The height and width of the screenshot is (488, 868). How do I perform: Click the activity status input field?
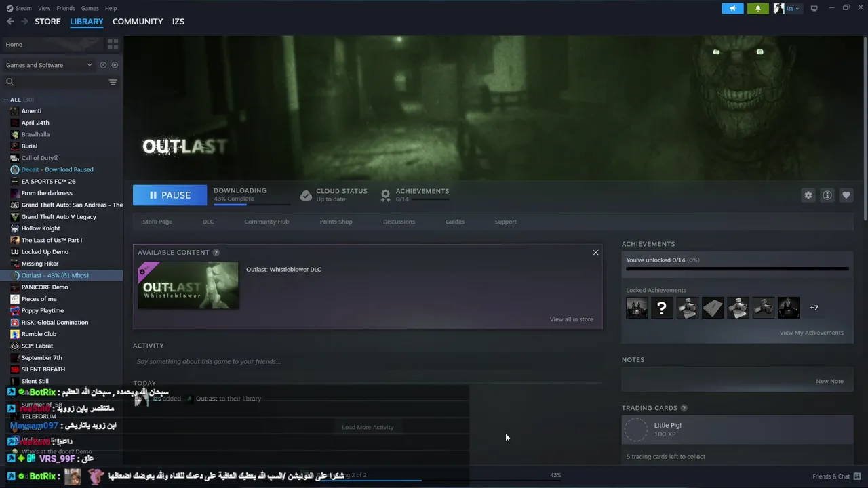[x=368, y=361]
